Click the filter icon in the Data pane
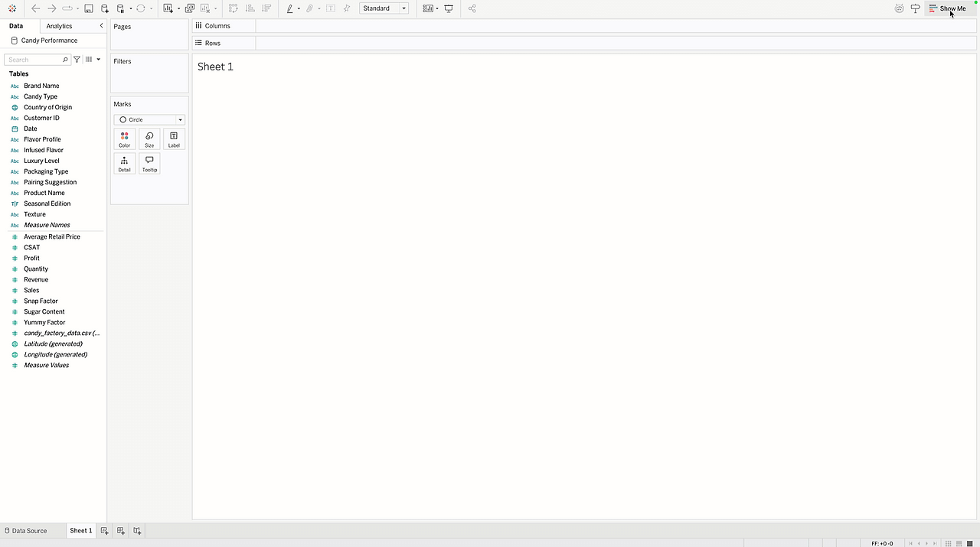 click(x=77, y=59)
